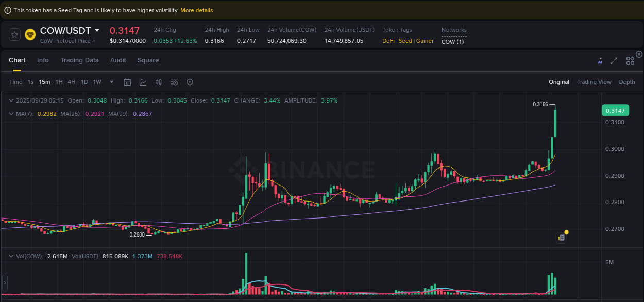Click the indicator visibility list icon

point(174,82)
